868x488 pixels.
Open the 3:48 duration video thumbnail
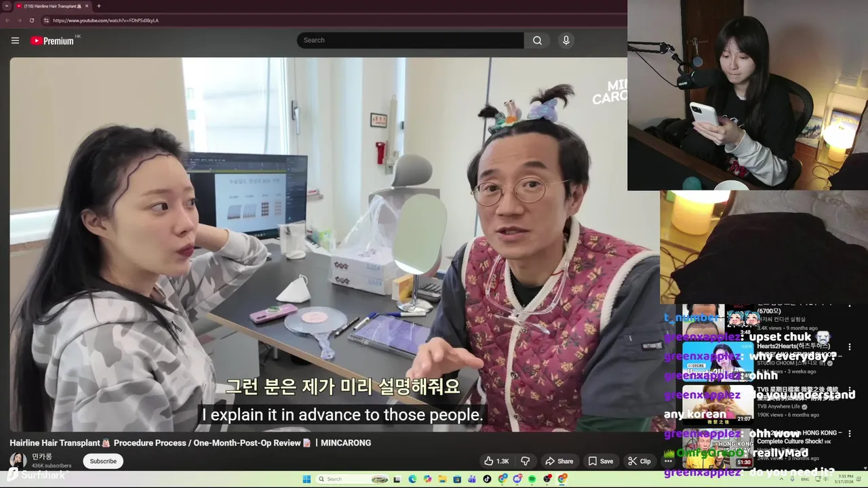click(717, 320)
